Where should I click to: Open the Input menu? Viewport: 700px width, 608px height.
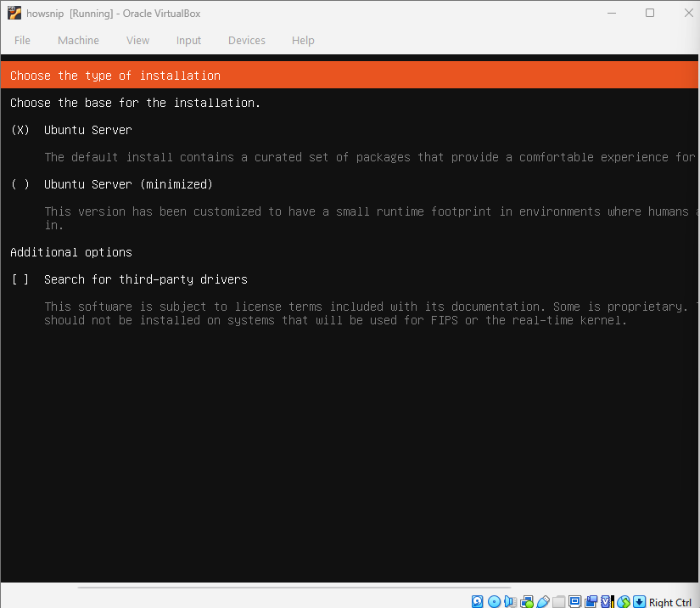pos(188,40)
